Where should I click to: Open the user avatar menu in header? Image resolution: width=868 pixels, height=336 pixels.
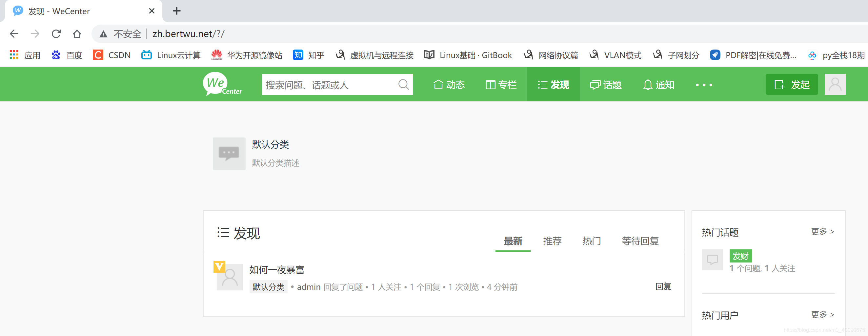pos(835,84)
